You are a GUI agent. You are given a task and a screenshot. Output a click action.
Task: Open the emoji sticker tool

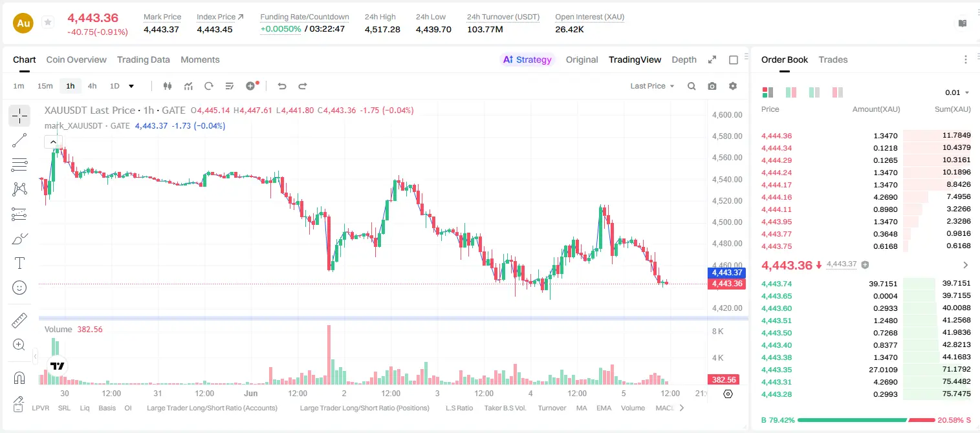19,288
